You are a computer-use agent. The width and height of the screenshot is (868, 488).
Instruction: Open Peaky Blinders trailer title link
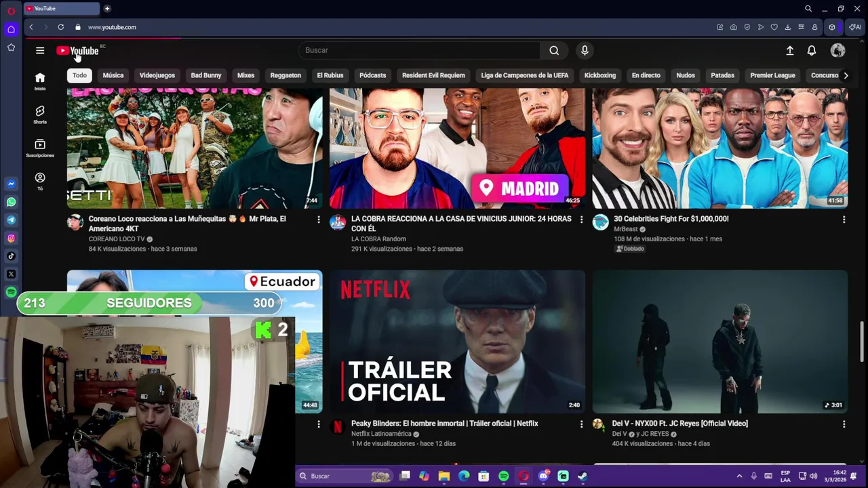tap(445, 424)
